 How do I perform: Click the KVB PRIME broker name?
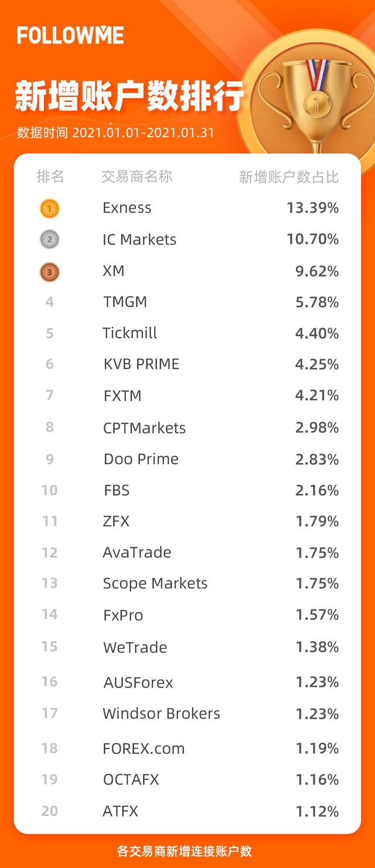pos(141,364)
